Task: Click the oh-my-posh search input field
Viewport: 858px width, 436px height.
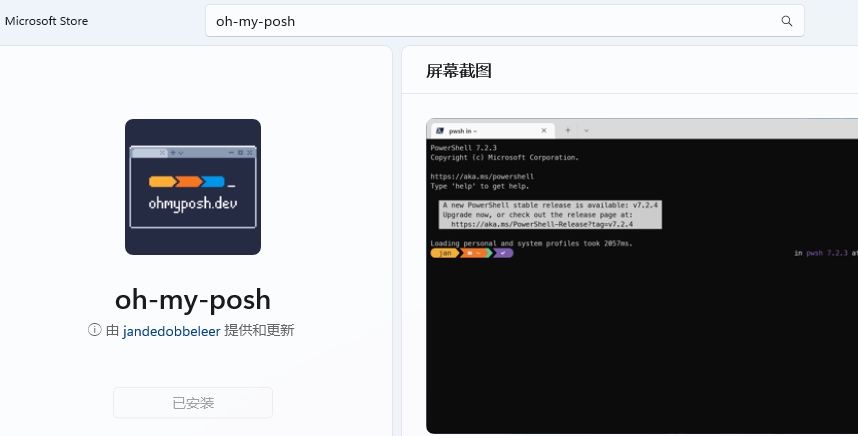Action: coord(505,21)
